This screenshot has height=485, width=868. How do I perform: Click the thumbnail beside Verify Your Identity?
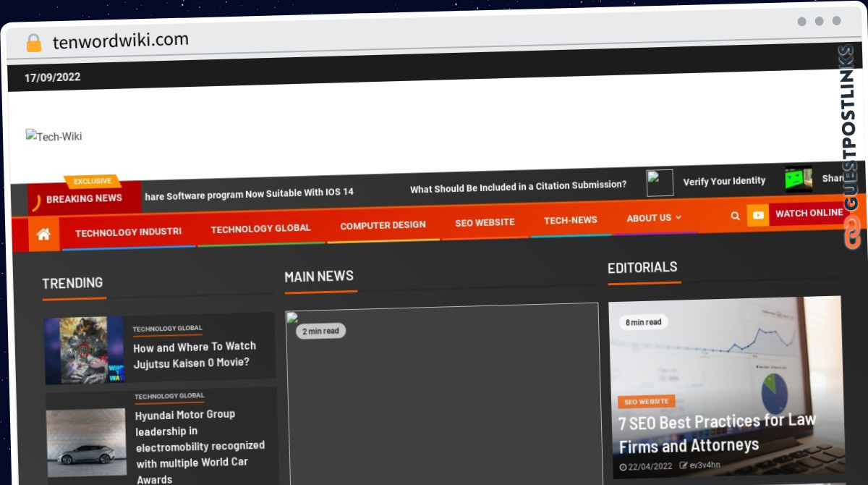[660, 183]
